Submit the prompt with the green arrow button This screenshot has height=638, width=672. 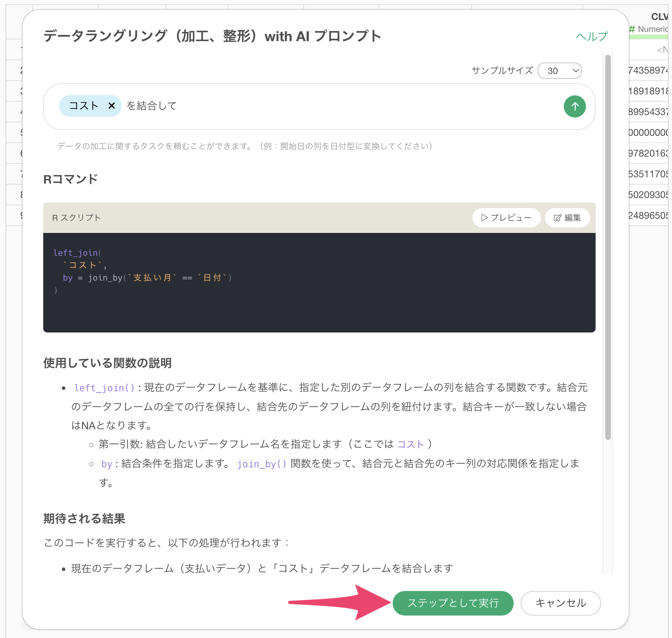[575, 106]
